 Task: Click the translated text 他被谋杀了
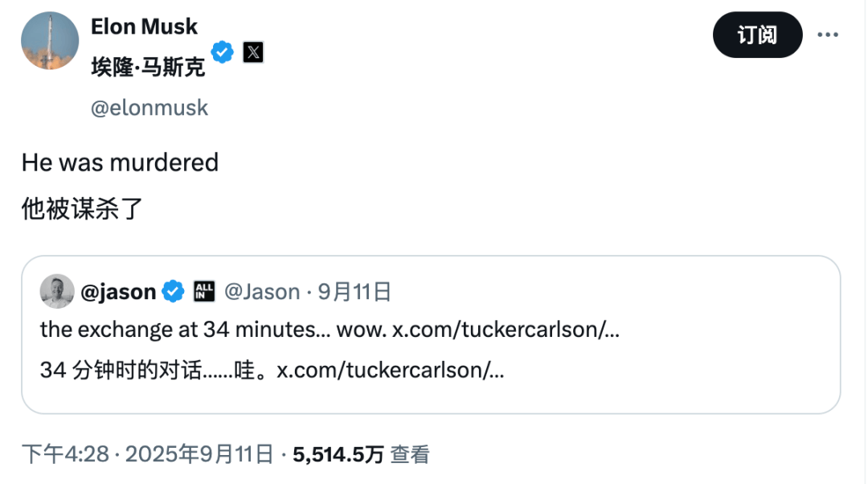point(82,209)
